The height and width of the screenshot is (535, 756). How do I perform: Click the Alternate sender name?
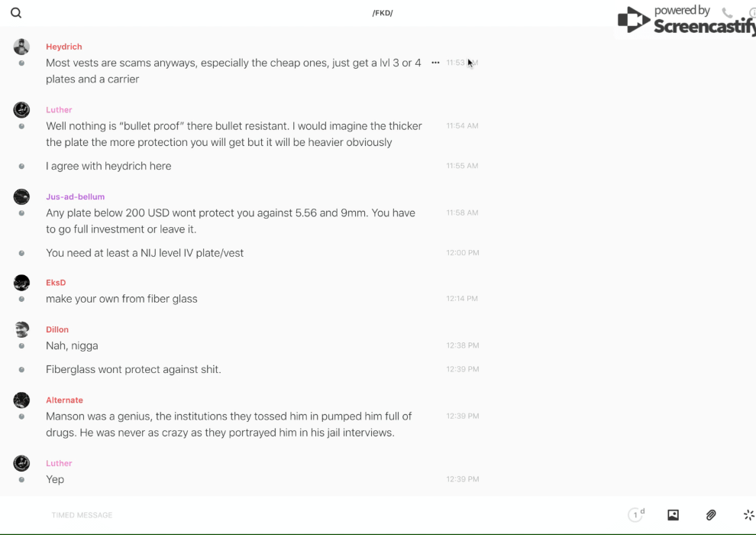click(x=64, y=400)
